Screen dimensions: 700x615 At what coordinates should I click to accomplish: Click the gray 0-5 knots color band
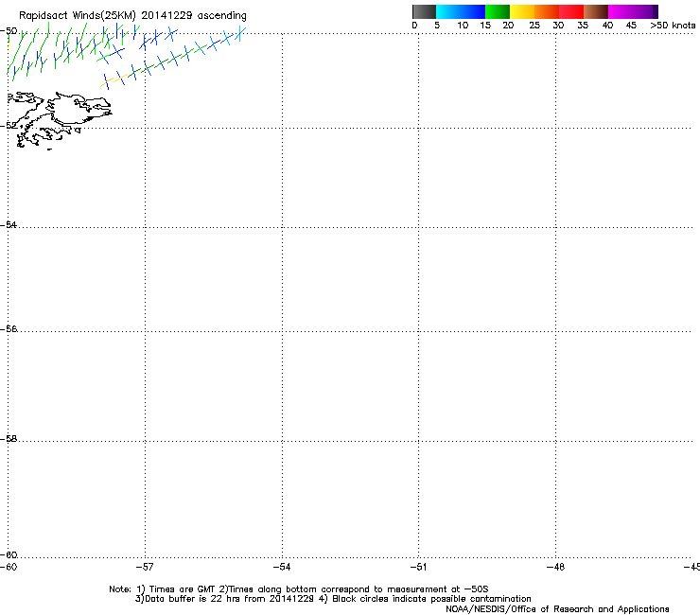tap(424, 11)
